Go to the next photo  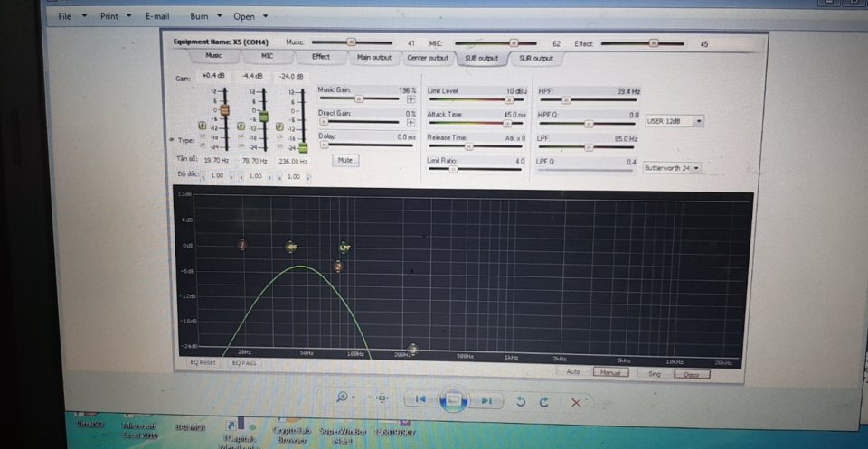click(x=486, y=400)
